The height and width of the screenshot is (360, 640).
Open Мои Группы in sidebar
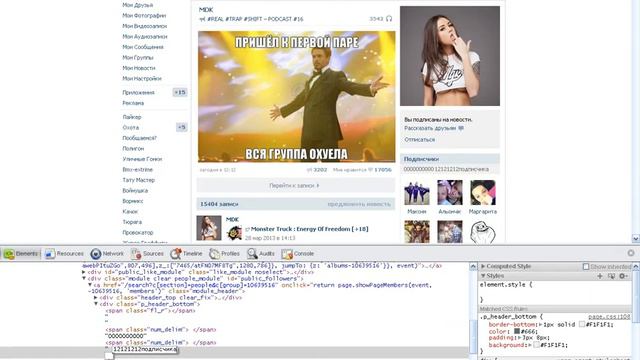pyautogui.click(x=138, y=58)
